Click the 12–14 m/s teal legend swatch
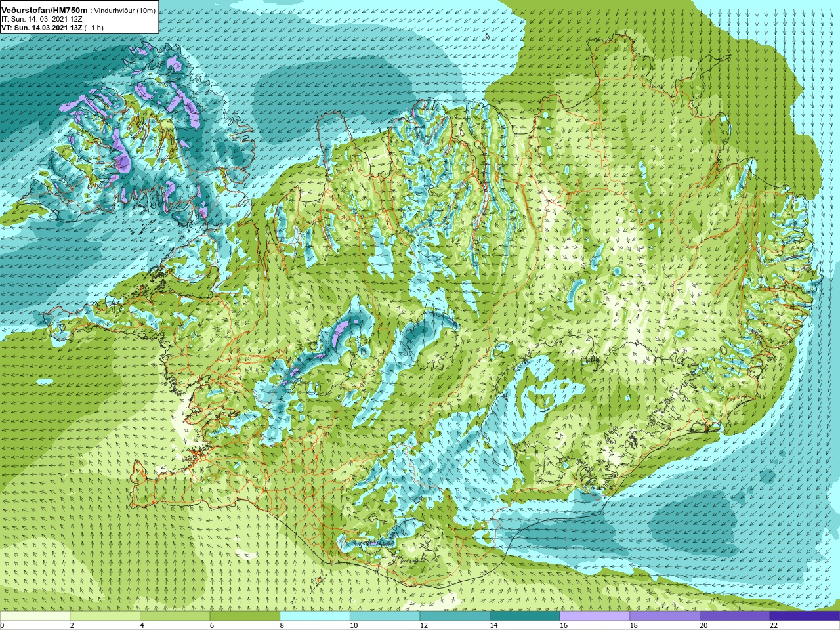Image resolution: width=840 pixels, height=630 pixels. coord(455,616)
